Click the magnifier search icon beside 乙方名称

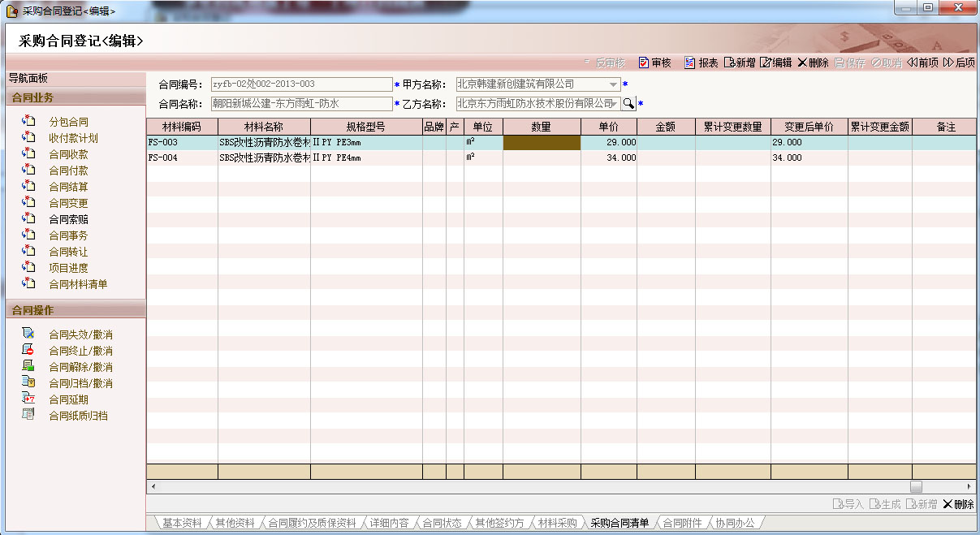click(x=628, y=104)
